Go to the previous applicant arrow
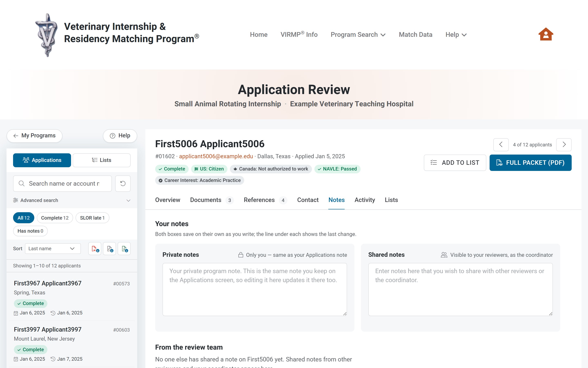The height and width of the screenshot is (368, 588). tap(501, 145)
